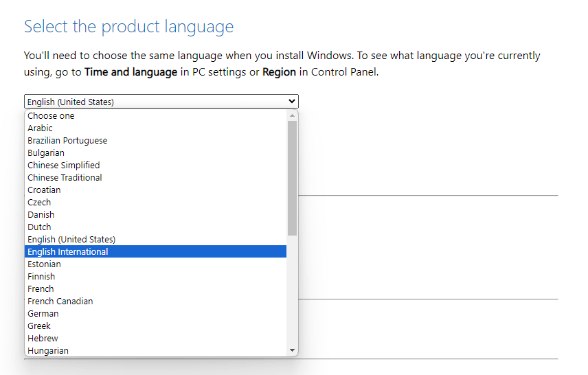Select Czech language entry
This screenshot has width=588, height=375.
156,203
